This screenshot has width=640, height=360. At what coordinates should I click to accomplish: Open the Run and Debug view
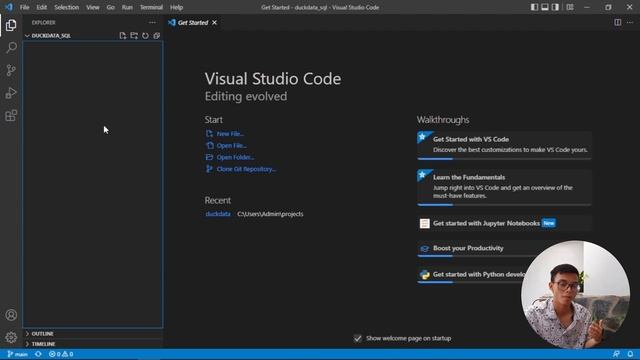[11, 93]
